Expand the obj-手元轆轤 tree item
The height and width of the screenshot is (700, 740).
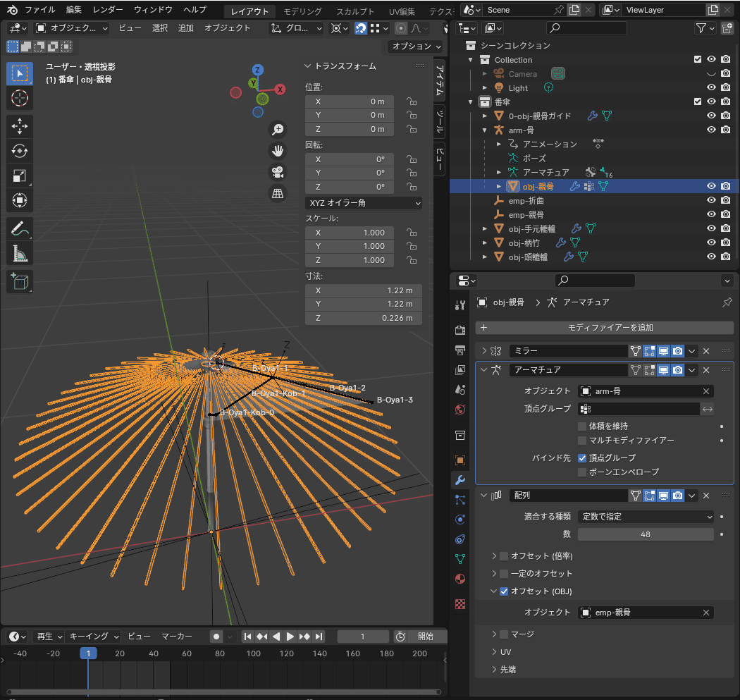(485, 229)
